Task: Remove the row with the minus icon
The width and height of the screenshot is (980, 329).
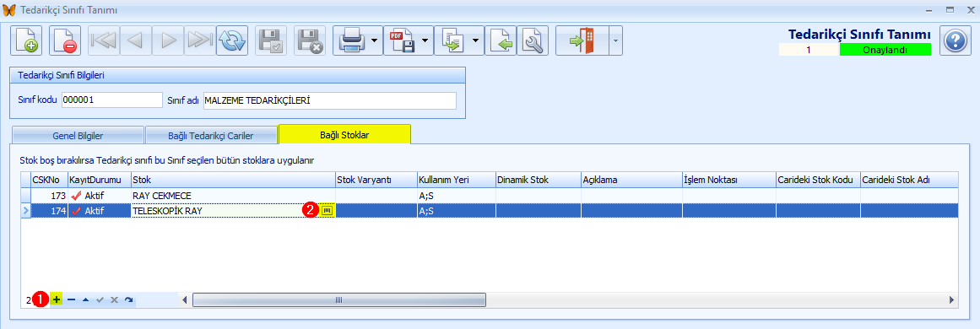Action: coord(71,299)
